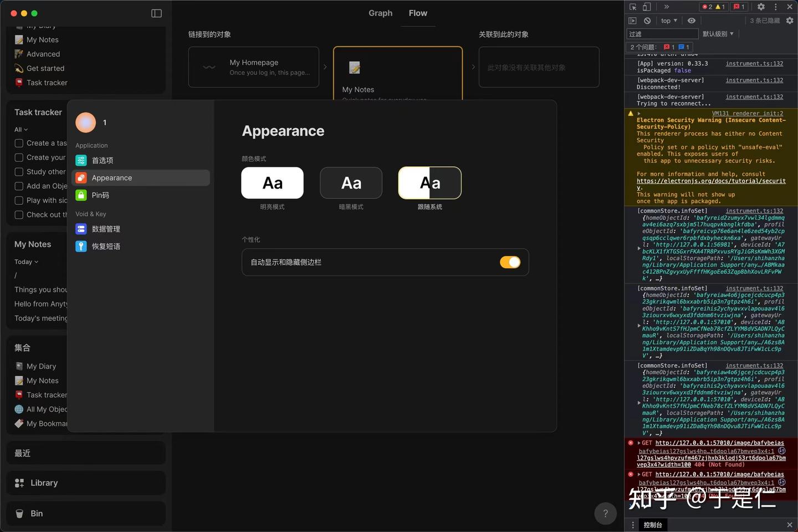The height and width of the screenshot is (532, 798).
Task: Expand the DevTools more tabs chevron
Action: [x=667, y=7]
